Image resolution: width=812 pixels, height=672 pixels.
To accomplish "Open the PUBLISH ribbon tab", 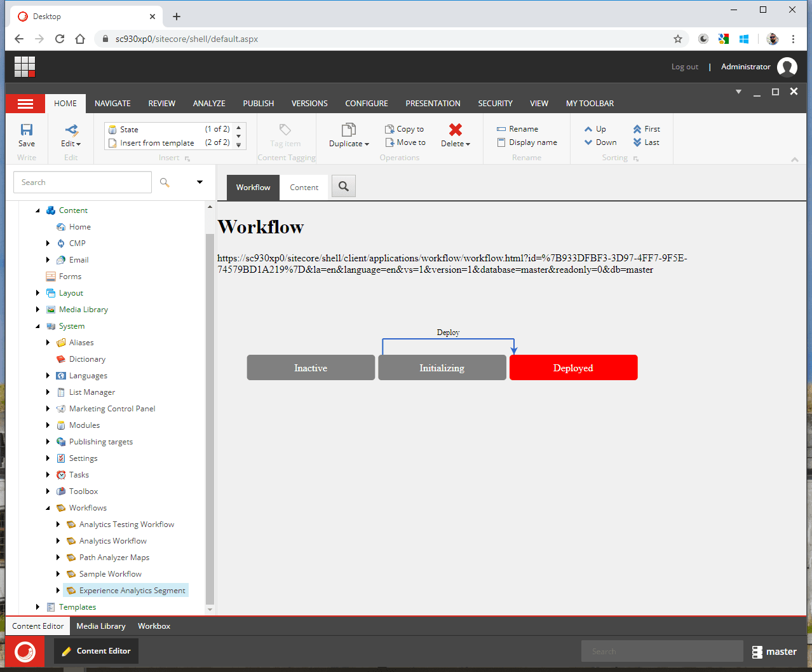I will (x=258, y=104).
